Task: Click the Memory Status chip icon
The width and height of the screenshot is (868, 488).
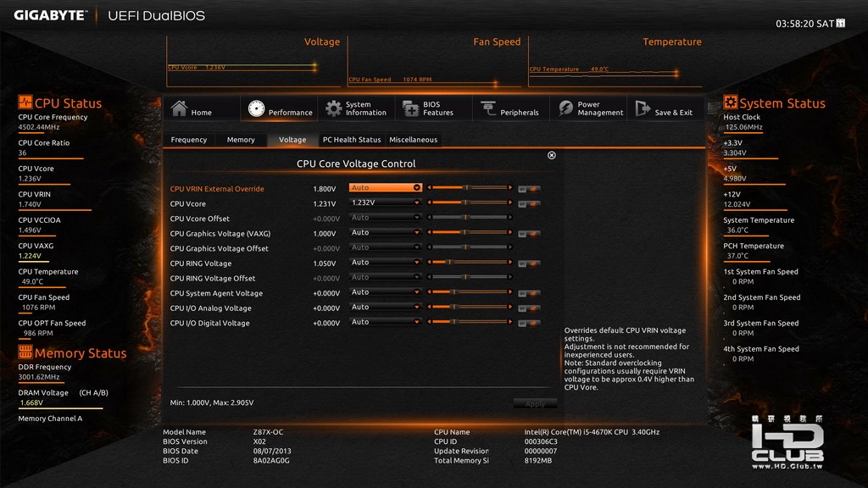Action: click(25, 352)
